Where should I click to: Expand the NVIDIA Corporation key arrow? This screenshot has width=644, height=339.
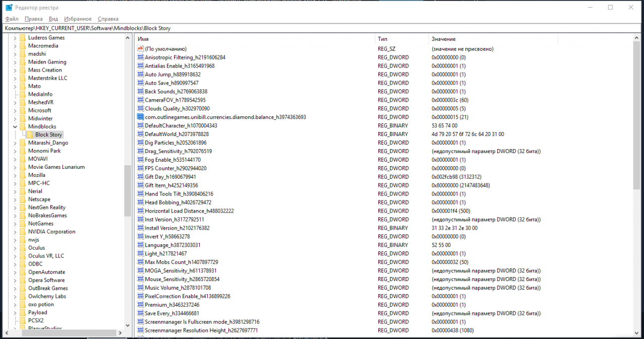pos(15,232)
